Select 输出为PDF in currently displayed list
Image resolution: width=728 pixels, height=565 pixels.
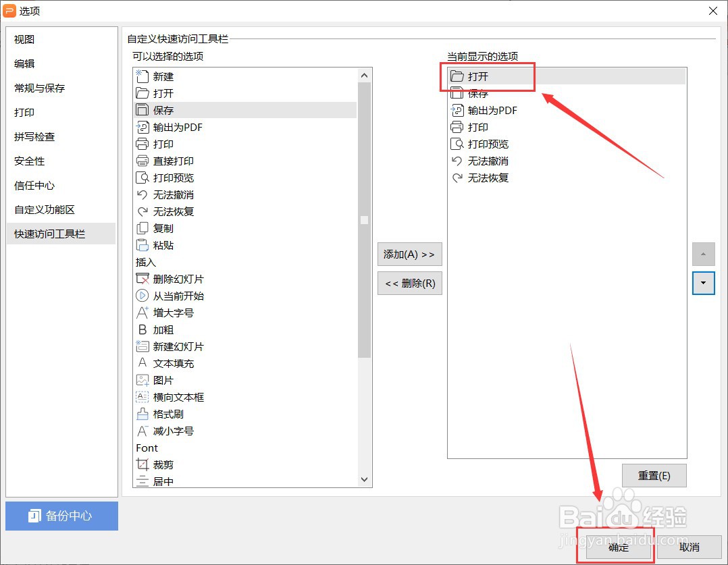pyautogui.click(x=567, y=110)
